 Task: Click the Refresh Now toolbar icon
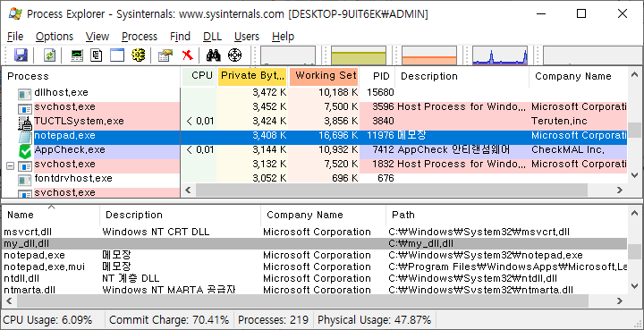point(49,55)
